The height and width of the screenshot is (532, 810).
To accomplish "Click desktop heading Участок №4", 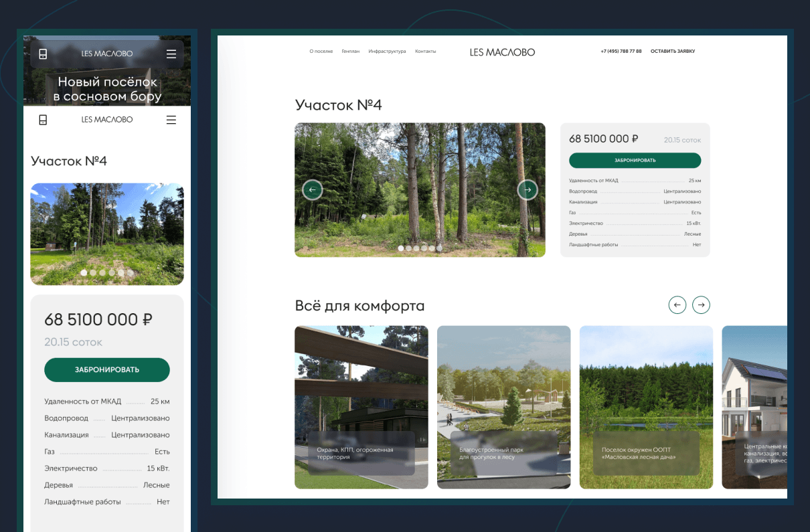I will 338,105.
